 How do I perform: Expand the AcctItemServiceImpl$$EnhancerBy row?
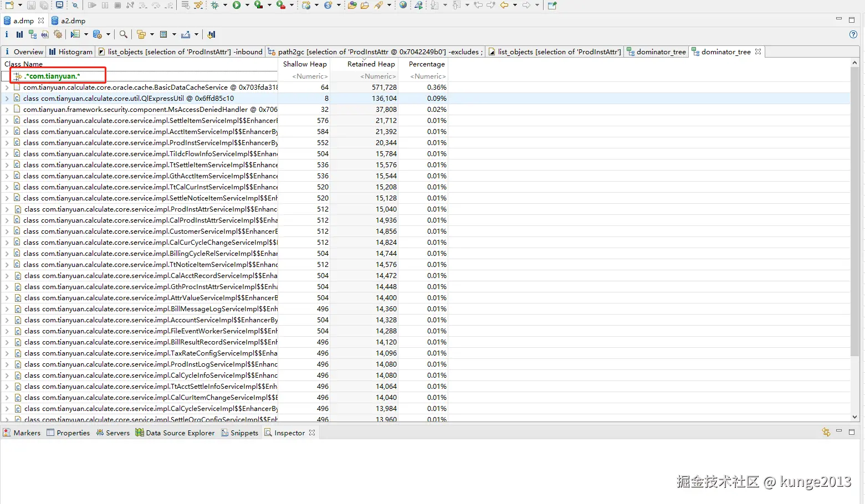coord(7,131)
